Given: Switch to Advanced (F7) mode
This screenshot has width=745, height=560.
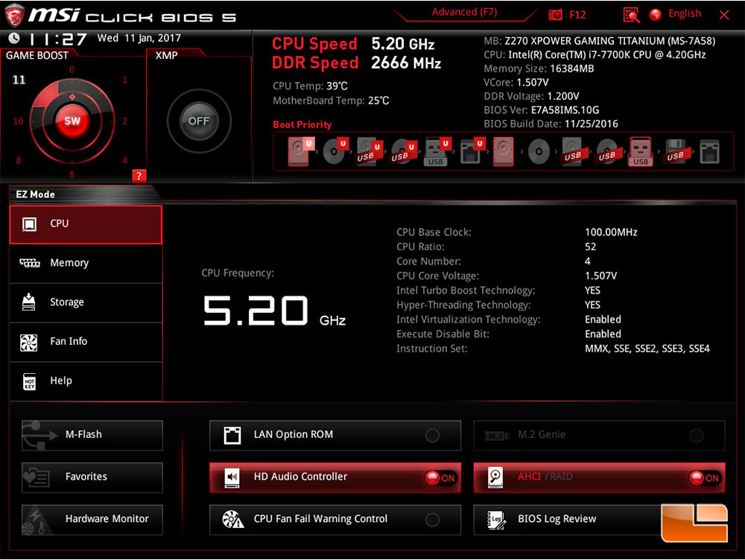Looking at the screenshot, I should tap(464, 13).
